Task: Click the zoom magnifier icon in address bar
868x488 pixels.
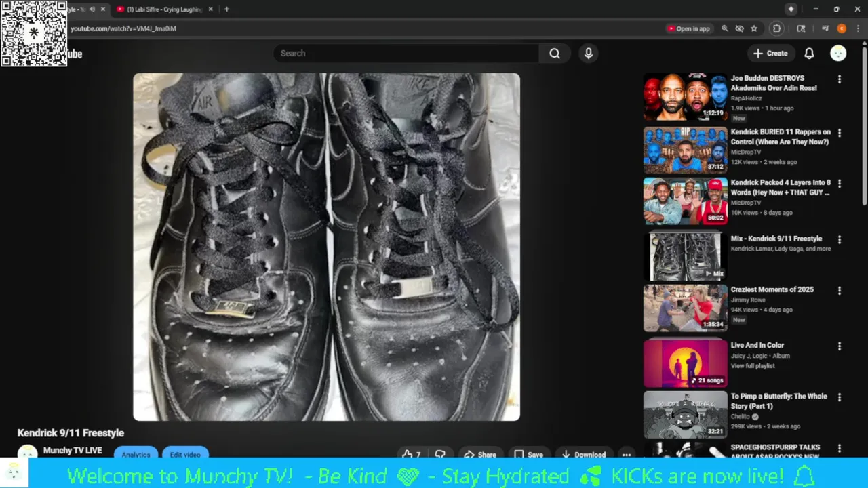Action: [x=725, y=28]
